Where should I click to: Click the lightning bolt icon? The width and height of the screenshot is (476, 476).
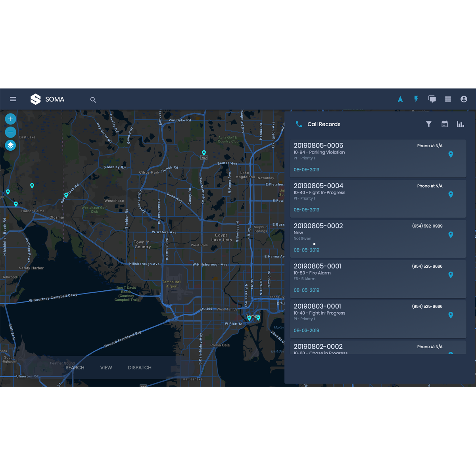click(416, 99)
